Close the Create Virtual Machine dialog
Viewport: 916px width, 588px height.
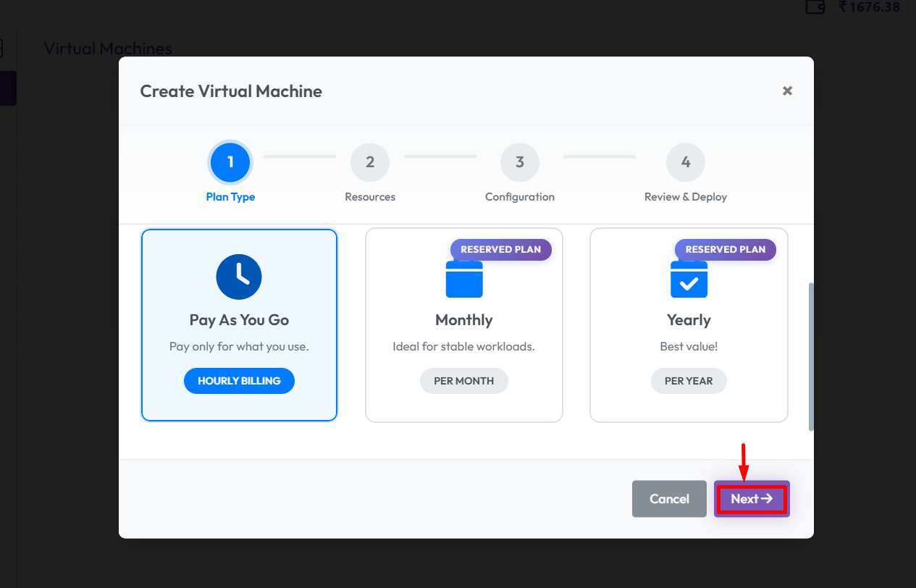tap(787, 91)
